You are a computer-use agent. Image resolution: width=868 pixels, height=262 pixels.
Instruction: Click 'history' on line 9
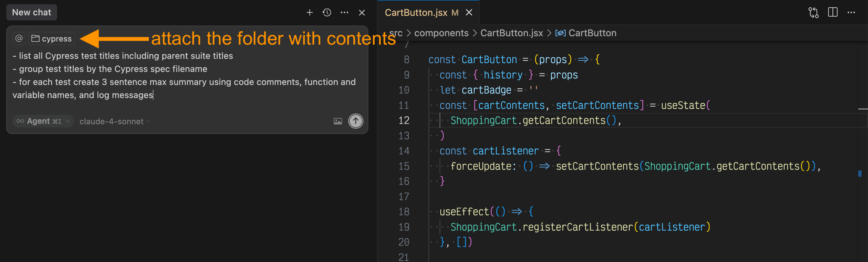click(x=503, y=75)
